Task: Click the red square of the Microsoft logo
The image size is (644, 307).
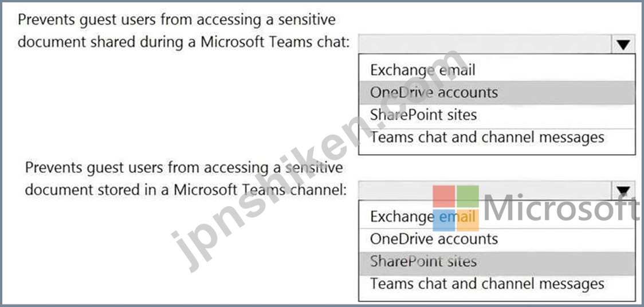Action: pyautogui.click(x=444, y=196)
